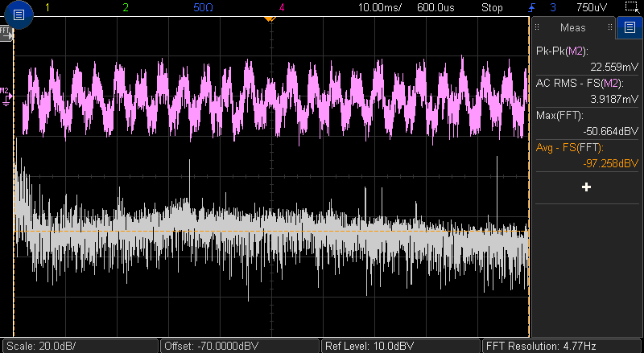Viewport: 644px width, 353px height.
Task: Open the Meas sidebar menu icon
Action: coord(630,27)
